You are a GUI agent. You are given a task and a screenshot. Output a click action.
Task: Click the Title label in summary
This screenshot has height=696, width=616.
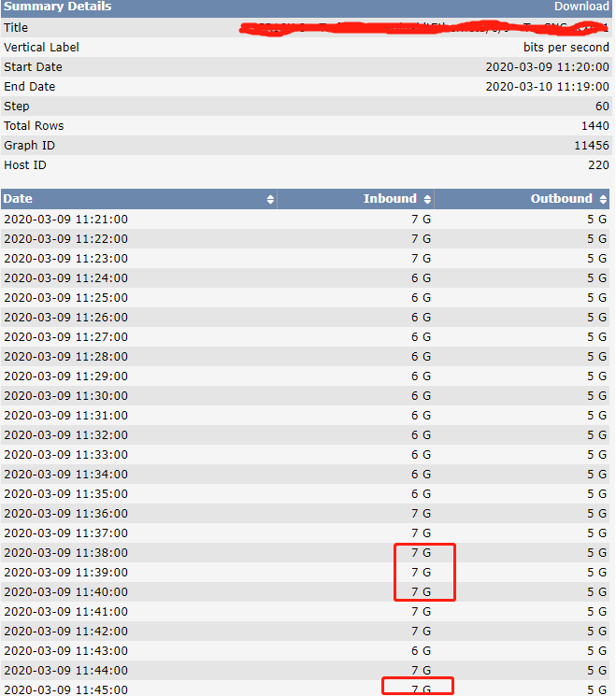(x=16, y=27)
